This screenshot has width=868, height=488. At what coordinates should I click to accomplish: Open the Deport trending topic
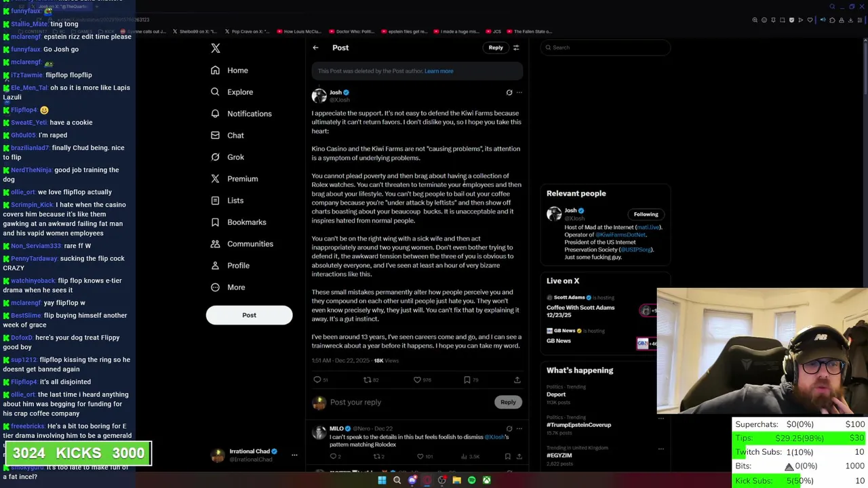point(556,394)
